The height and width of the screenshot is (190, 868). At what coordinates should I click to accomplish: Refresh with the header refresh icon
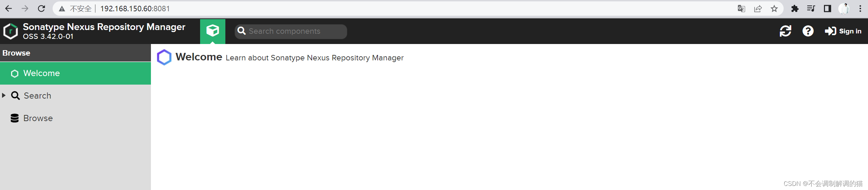coord(785,31)
